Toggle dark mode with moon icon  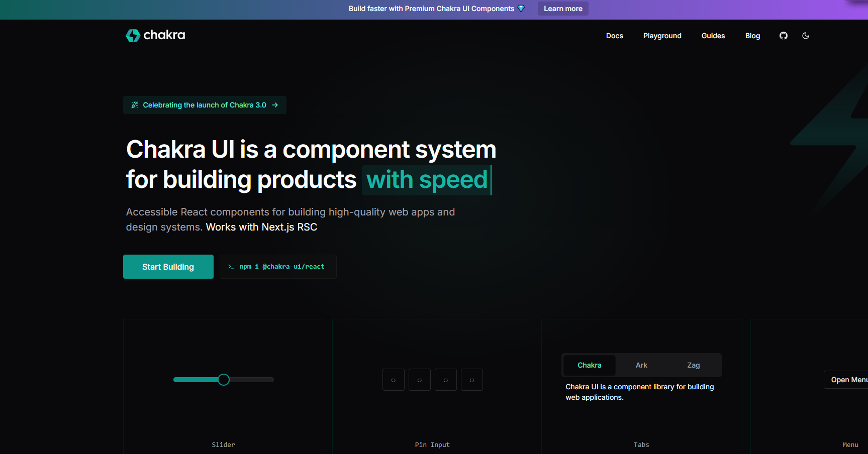806,36
